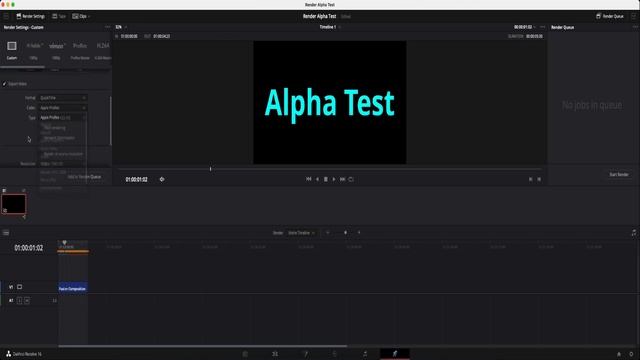Click the timeline playhead marker
The height and width of the screenshot is (360, 640).
[64, 242]
